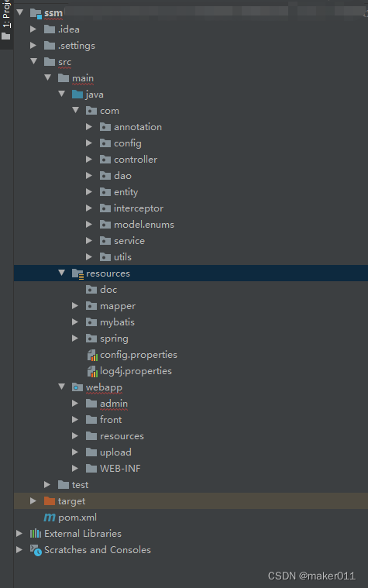The height and width of the screenshot is (588, 368).
Task: Expand the spring folder arrow
Action: coord(75,338)
